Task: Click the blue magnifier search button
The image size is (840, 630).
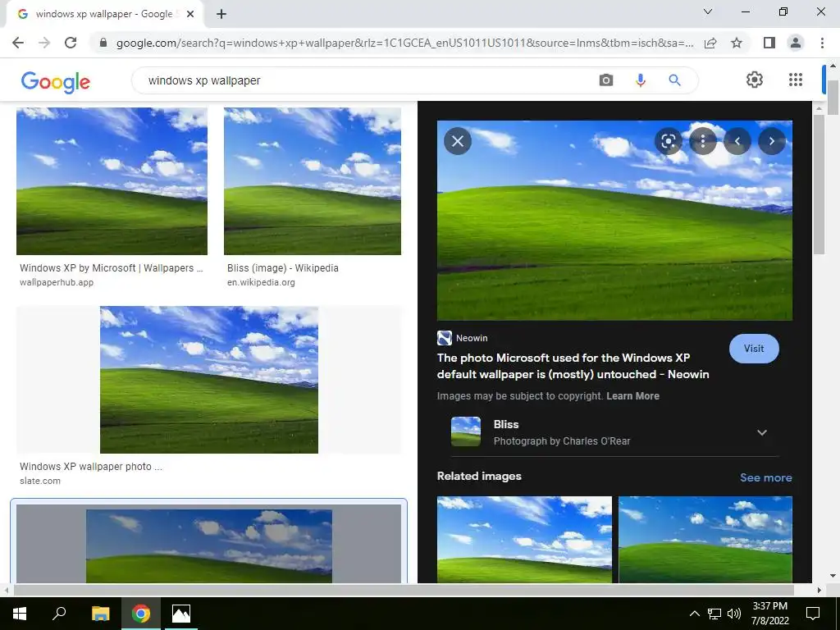Action: tap(674, 80)
